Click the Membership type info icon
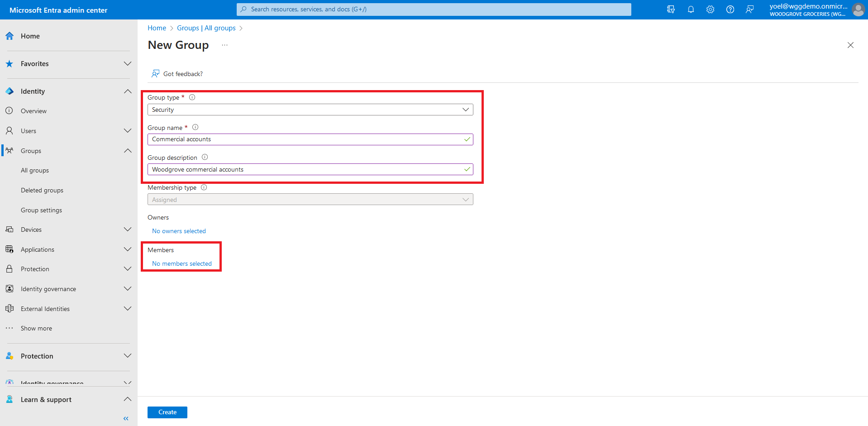 point(204,187)
